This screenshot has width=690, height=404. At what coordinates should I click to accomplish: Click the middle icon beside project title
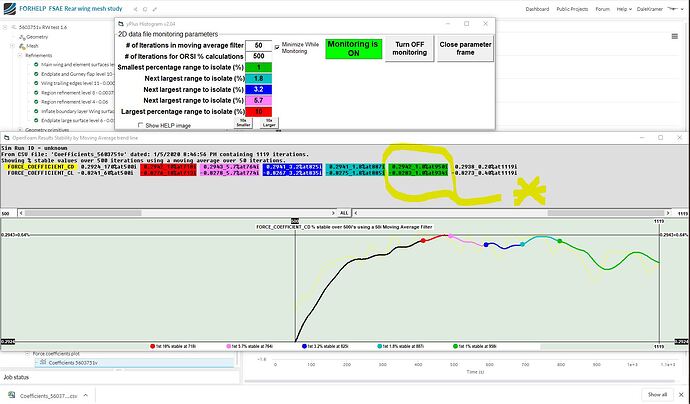click(145, 9)
